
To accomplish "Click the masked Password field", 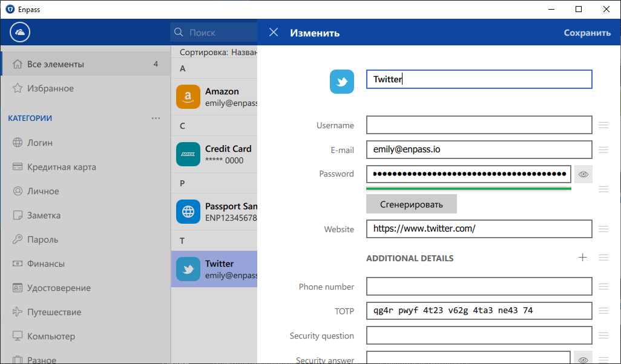I will (468, 174).
